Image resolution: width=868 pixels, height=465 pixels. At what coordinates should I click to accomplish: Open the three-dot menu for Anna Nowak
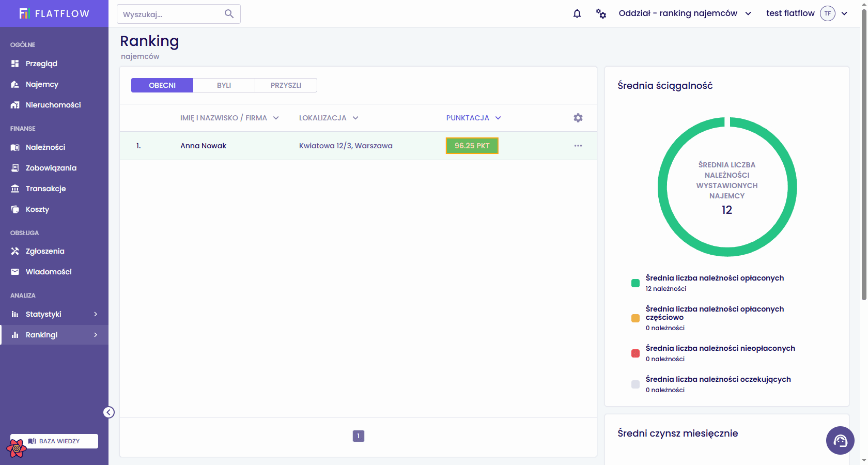[x=578, y=146]
